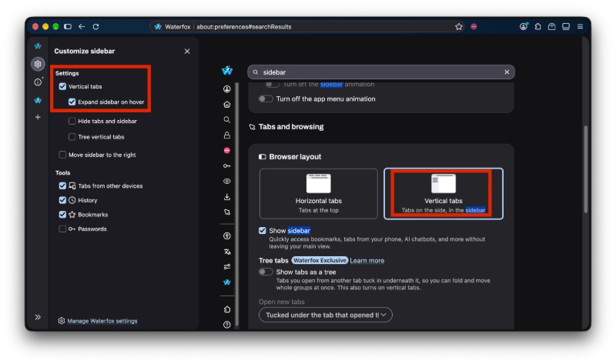The width and height of the screenshot is (616, 364).
Task: Open the Waterfox preferences category icon
Action: [x=227, y=282]
